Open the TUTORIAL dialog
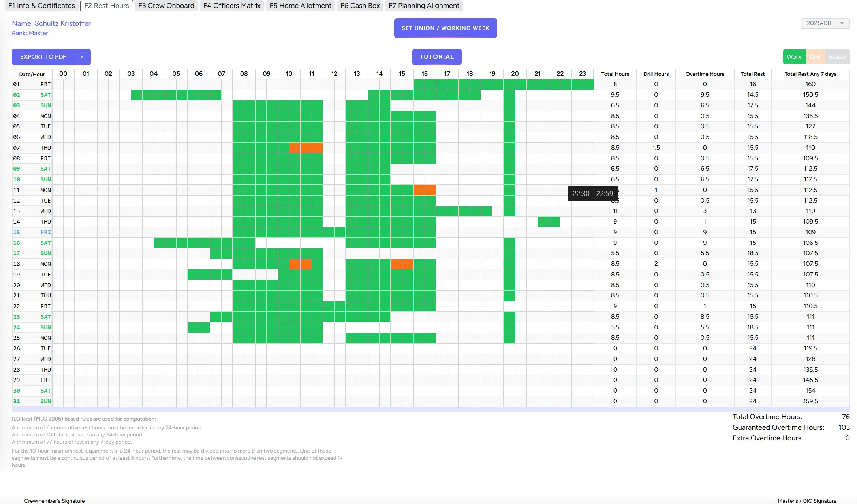 click(436, 56)
